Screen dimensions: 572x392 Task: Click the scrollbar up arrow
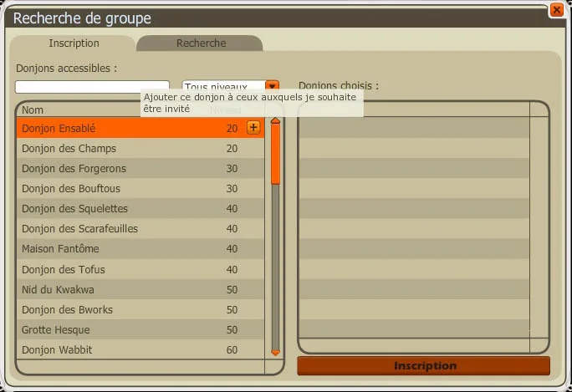[x=275, y=120]
